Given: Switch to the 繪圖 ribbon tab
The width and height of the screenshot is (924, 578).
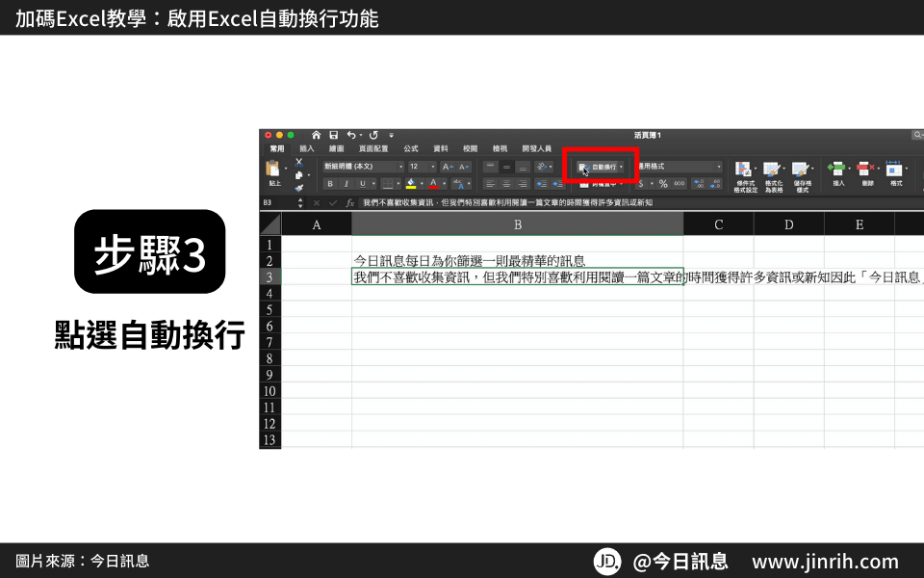Looking at the screenshot, I should coord(337,148).
